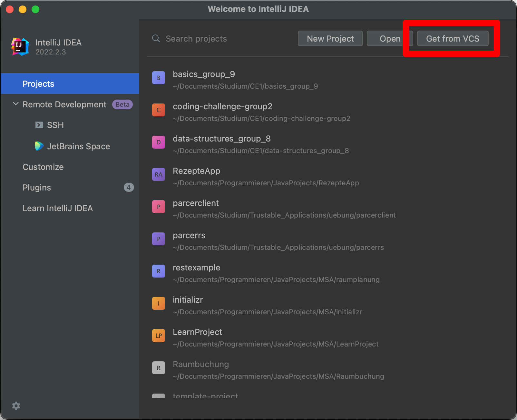Click the P icon of parcerrs
Screen dimensions: 517x420
159,239
